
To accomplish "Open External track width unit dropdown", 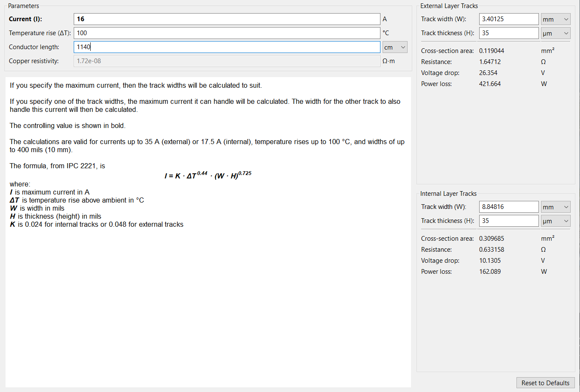I will [x=555, y=19].
